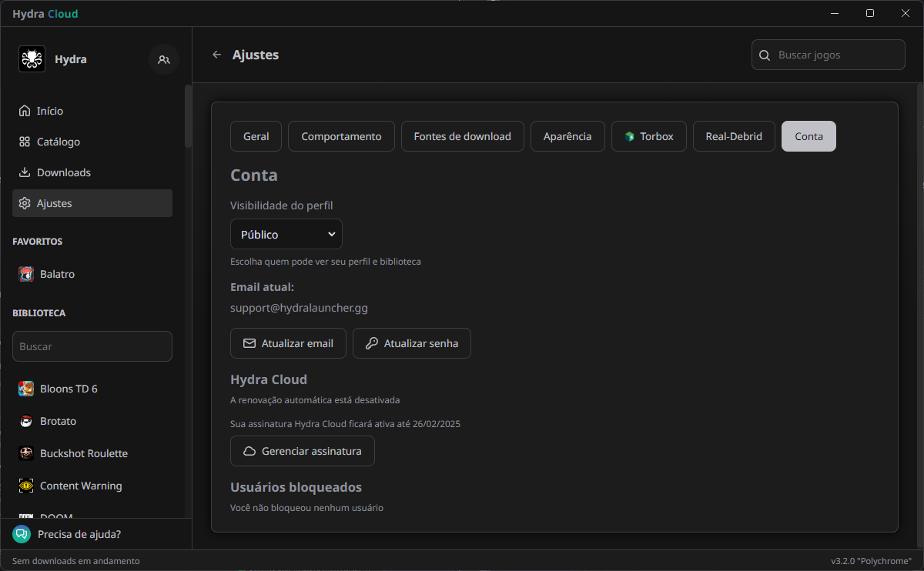Open Balatro from favorites
The image size is (924, 571).
(x=57, y=274)
